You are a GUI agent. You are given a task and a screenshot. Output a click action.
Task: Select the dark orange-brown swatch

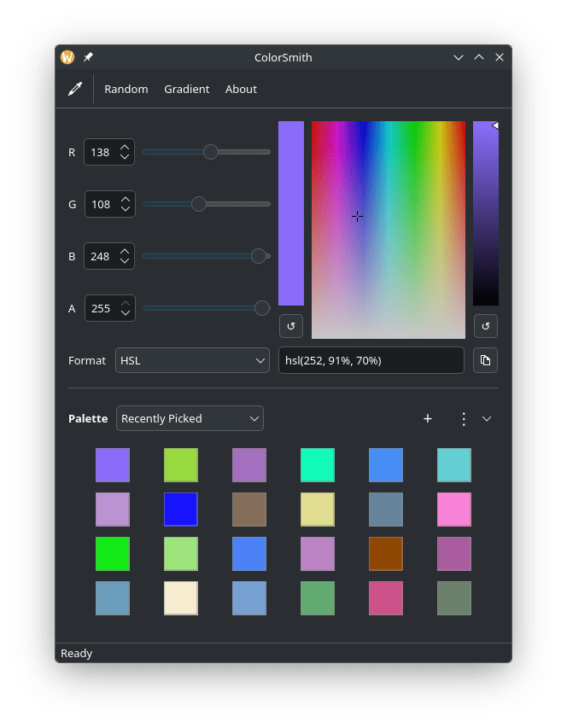tap(386, 554)
